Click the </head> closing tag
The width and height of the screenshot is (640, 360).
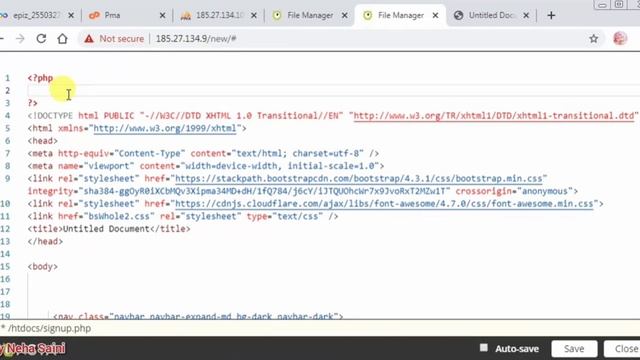click(x=45, y=242)
